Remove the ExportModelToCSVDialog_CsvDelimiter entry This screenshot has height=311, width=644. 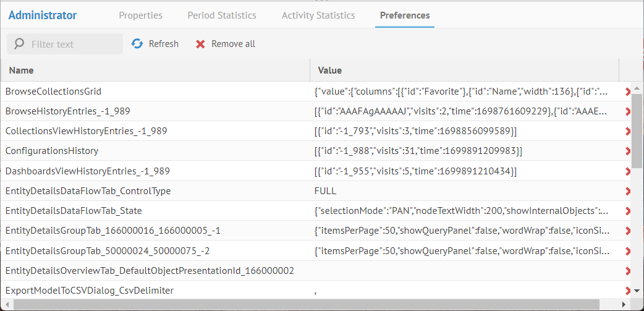click(x=628, y=290)
